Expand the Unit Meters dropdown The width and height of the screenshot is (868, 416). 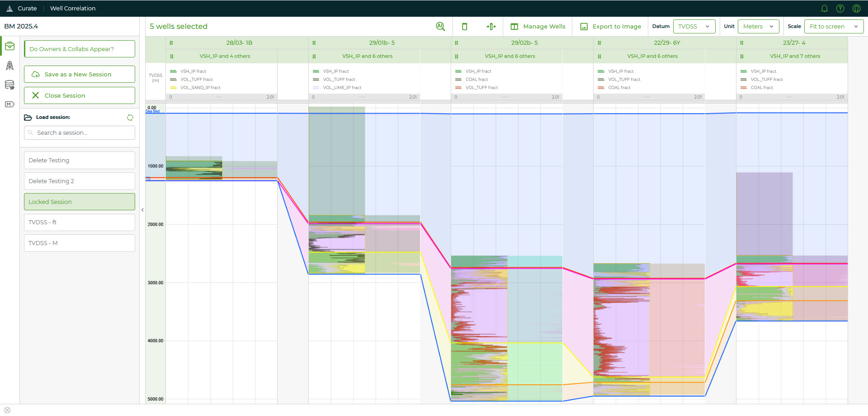coord(758,27)
